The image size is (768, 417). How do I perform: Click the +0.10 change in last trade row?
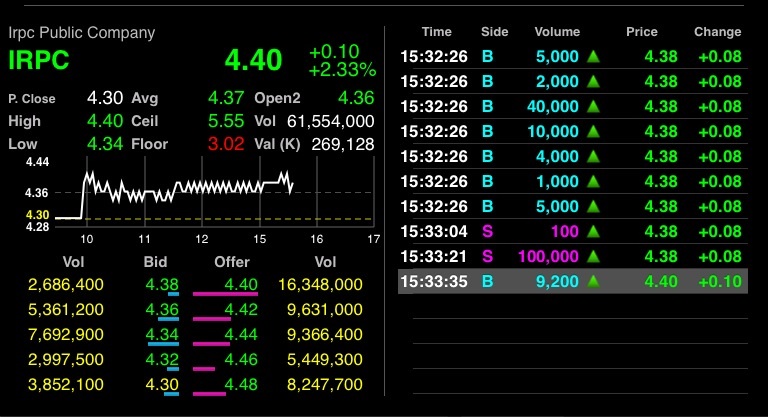click(720, 281)
